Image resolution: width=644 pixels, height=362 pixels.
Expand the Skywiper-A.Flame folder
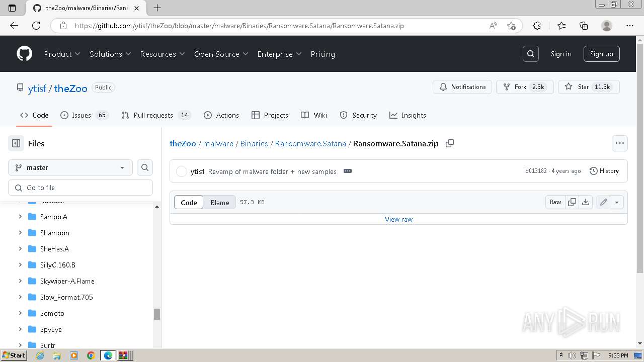pos(20,281)
